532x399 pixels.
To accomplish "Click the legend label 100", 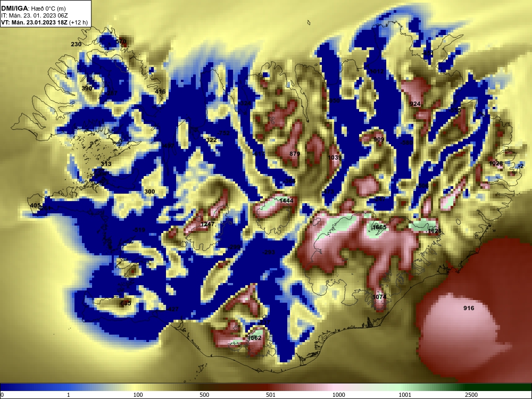I will click(x=138, y=395).
